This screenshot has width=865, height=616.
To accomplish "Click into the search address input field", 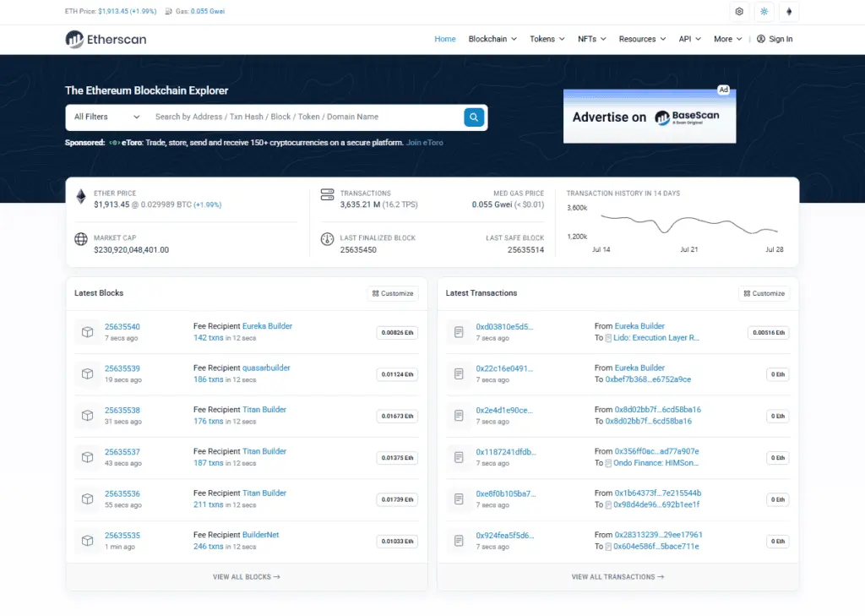I will [x=306, y=117].
